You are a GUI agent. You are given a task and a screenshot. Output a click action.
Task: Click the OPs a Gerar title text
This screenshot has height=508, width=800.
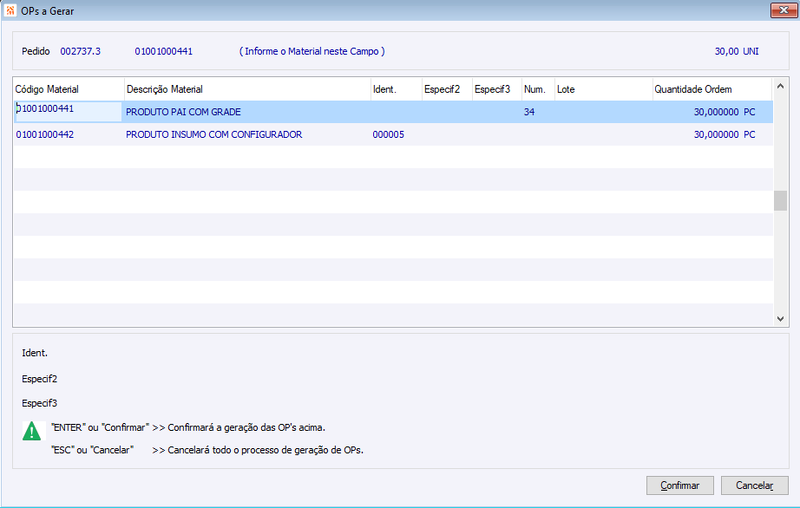tap(47, 11)
